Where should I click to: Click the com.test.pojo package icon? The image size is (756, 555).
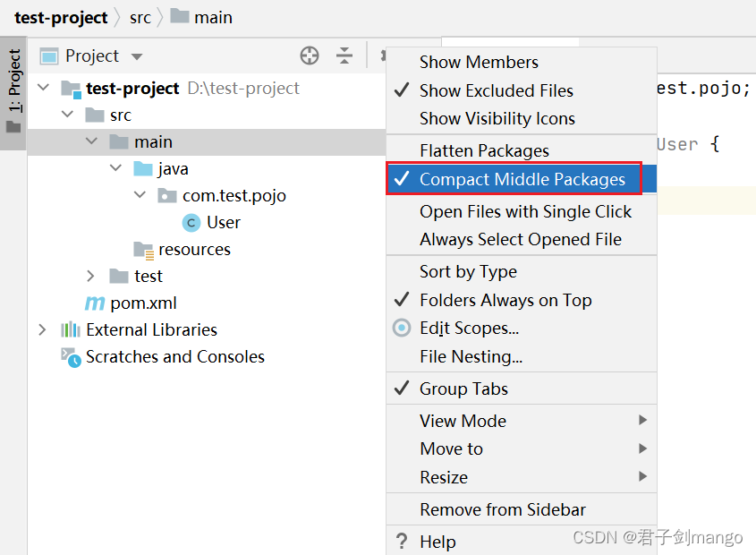pos(167,196)
